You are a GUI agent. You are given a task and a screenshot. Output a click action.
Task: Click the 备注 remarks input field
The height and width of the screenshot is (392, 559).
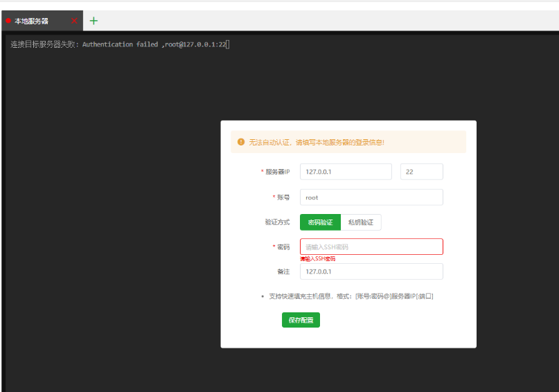click(x=371, y=271)
